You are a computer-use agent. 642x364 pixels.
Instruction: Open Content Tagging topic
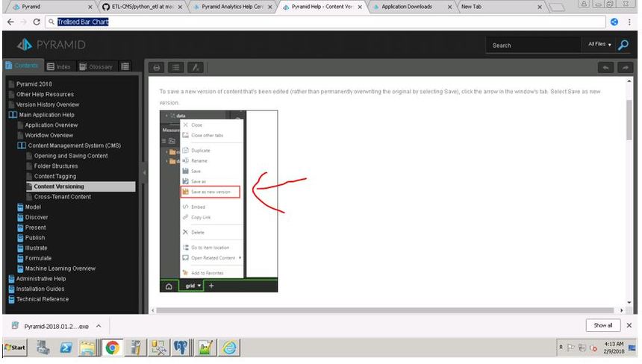[54, 176]
